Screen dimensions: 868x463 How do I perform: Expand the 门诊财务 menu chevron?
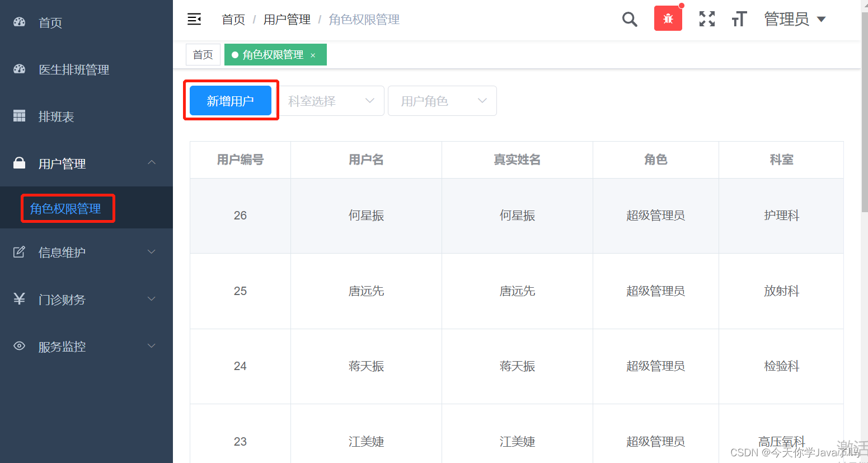click(x=152, y=299)
